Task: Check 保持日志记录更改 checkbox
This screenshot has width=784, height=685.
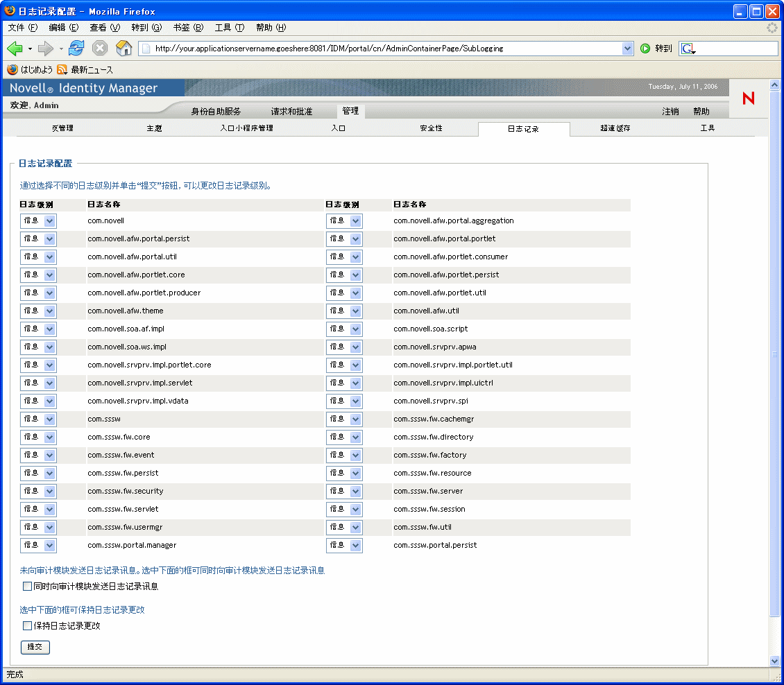Action: point(28,625)
